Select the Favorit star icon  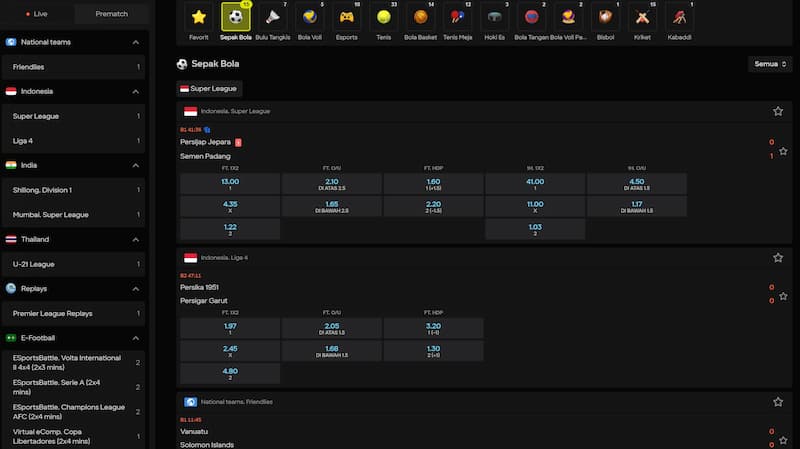[199, 18]
